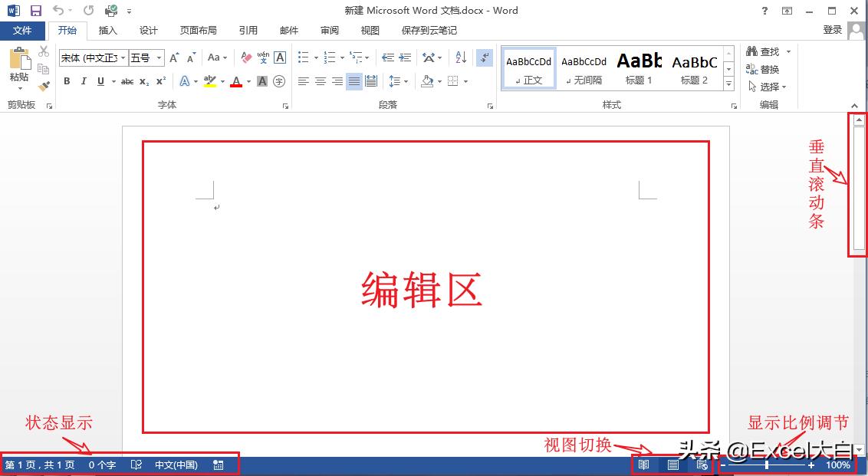
Task: Toggle bold formatting
Action: point(67,81)
